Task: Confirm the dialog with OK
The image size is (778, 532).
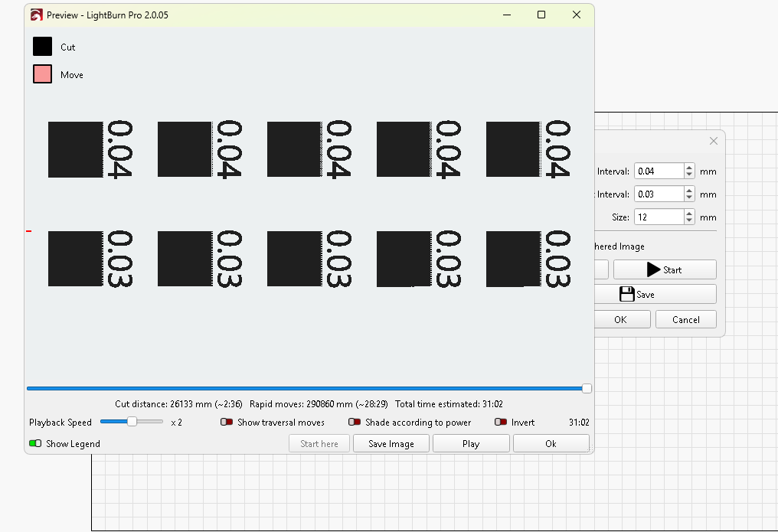Action: 623,319
